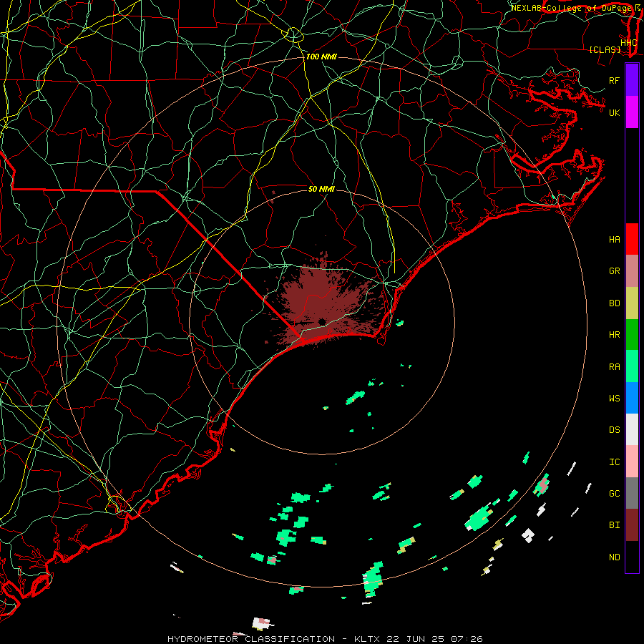
Task: Click the GC gray legend swatch
Action: tap(632, 493)
